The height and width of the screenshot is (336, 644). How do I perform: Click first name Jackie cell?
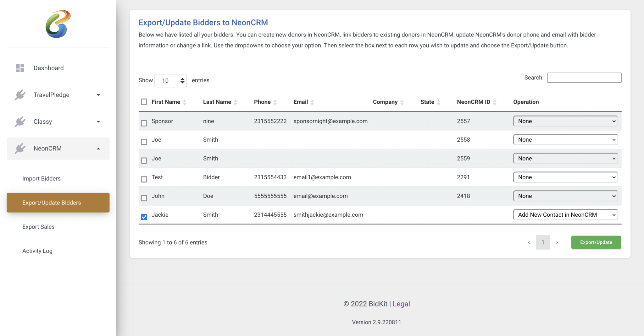(x=160, y=215)
